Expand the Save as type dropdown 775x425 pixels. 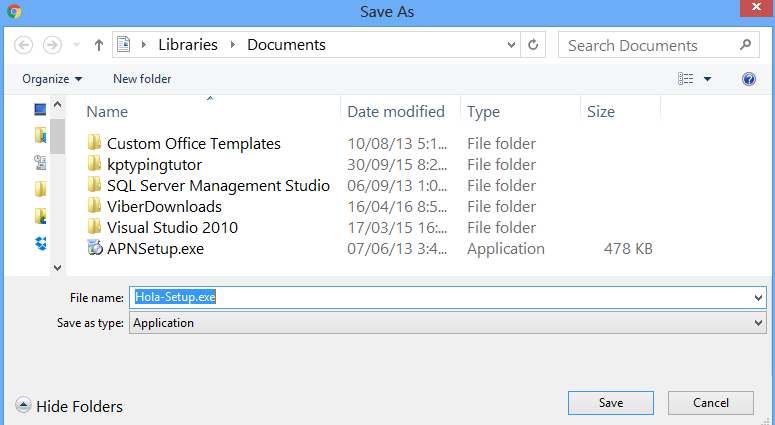[758, 323]
